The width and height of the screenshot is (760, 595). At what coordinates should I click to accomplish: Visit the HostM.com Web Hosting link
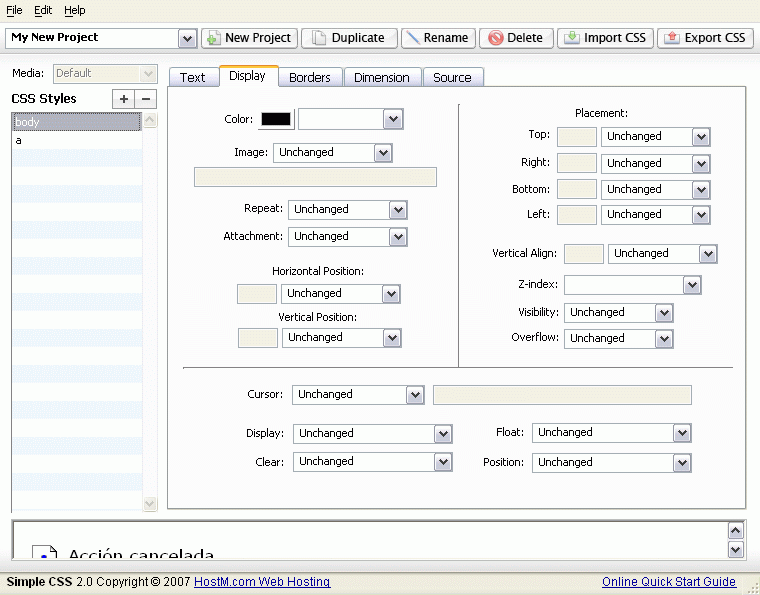[262, 582]
